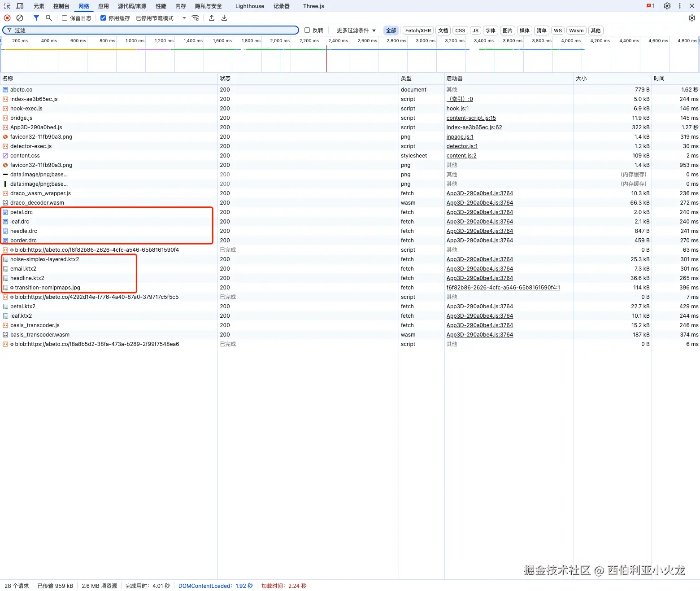
Task: Select the headline.ktx2 request row
Action: (x=350, y=278)
